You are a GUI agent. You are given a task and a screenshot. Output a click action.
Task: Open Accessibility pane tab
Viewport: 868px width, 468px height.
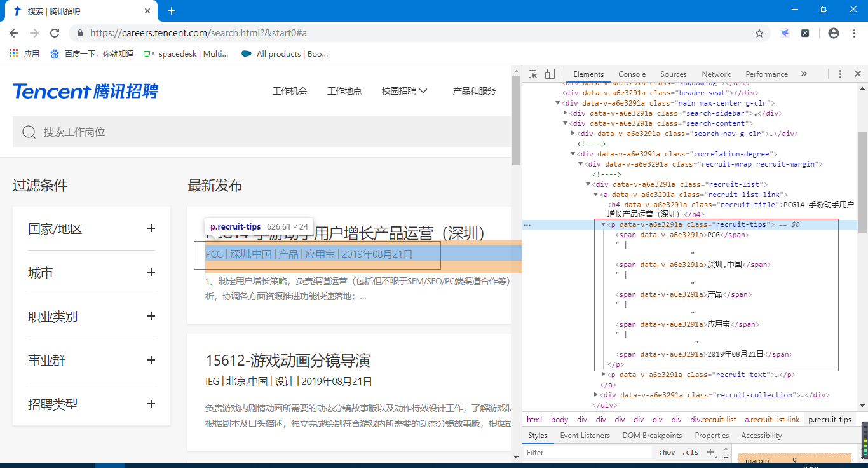point(761,436)
